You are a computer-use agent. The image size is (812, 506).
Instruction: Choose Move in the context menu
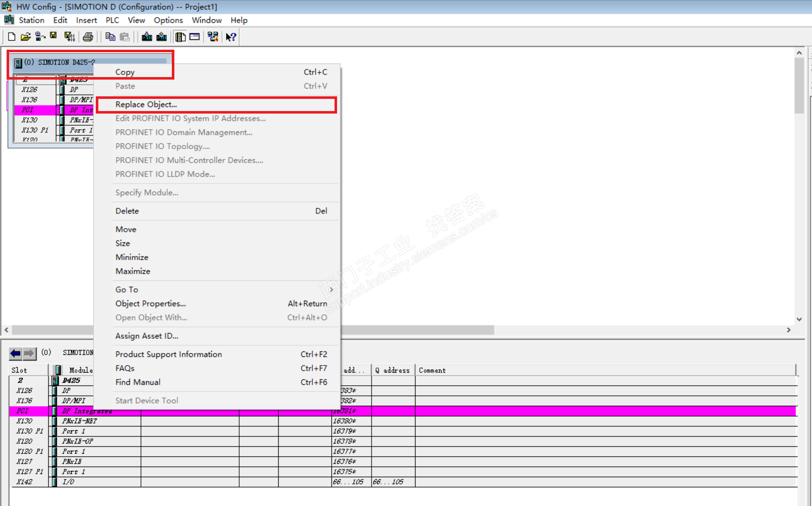217,229
